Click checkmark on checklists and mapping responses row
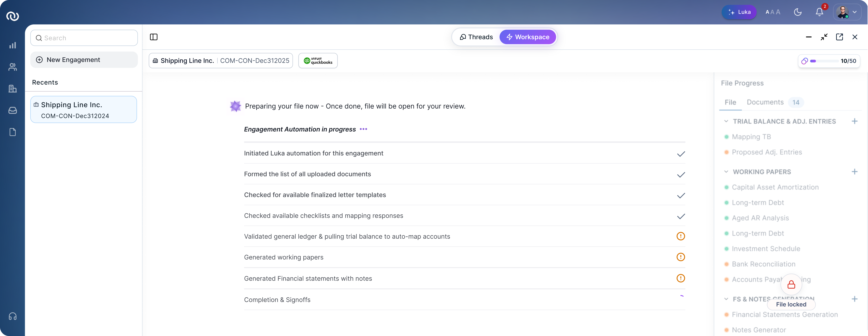The image size is (868, 336). 681,216
